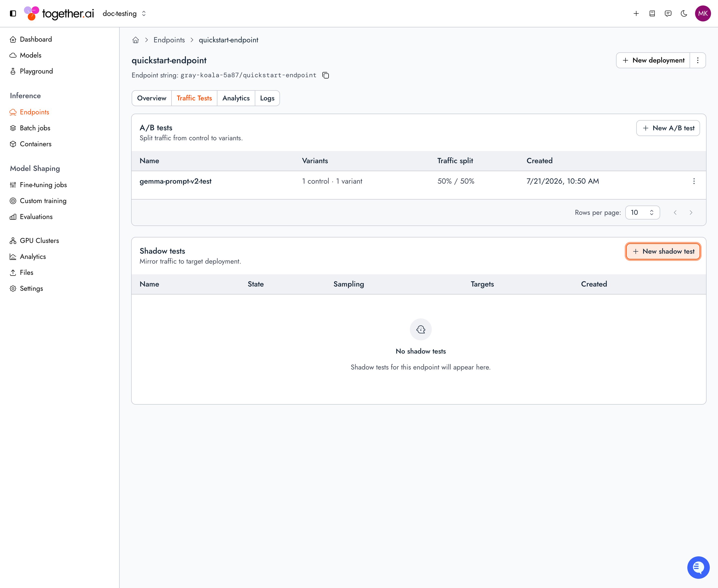The image size is (718, 588).
Task: Switch to the Logs tab
Action: [x=267, y=98]
